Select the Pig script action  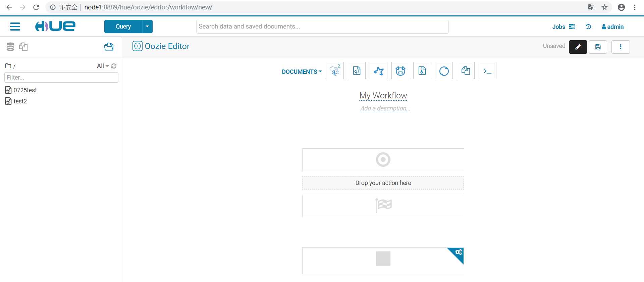pos(400,70)
